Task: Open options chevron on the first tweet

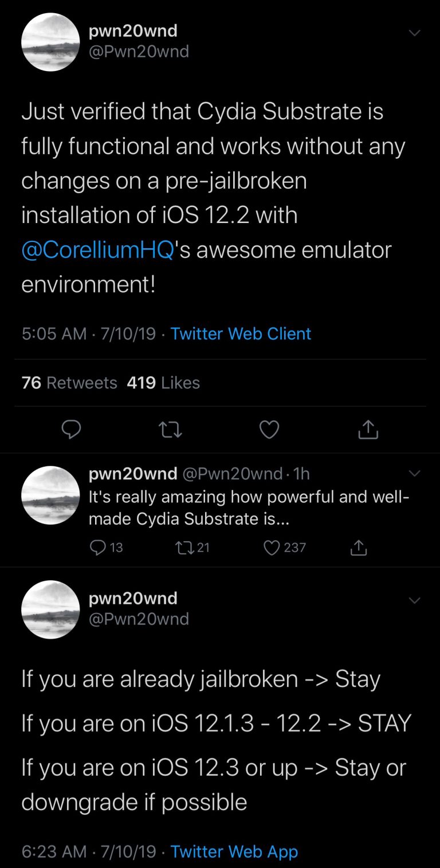Action: [414, 33]
